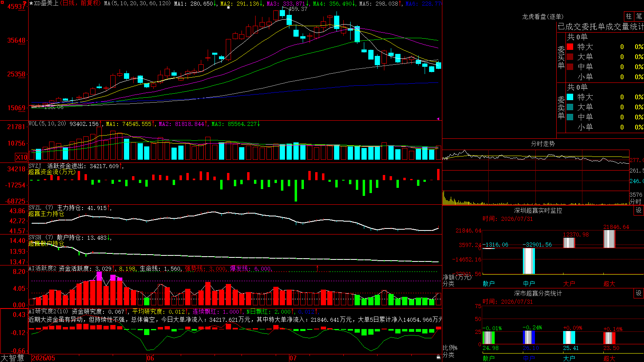
Task: Click the 散户 label in 深市超赢分类统计
Action: coord(489,358)
